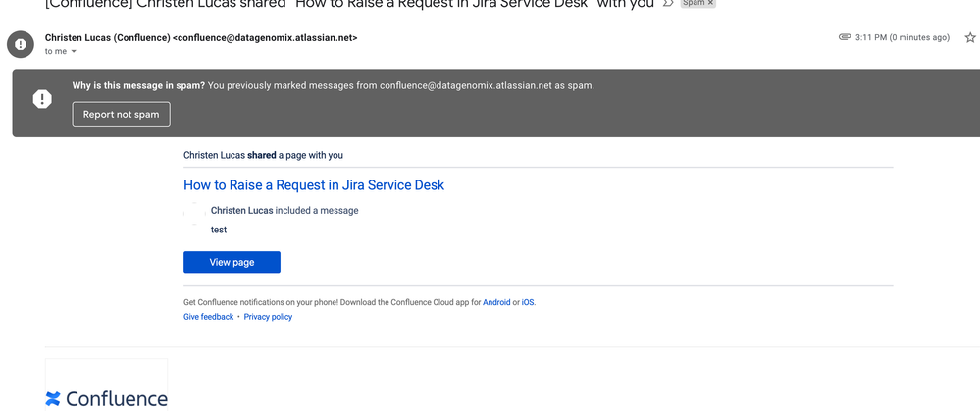This screenshot has height=411, width=980.
Task: Open the 'How to Raise a Request in Jira Service Desk' link
Action: pos(314,184)
